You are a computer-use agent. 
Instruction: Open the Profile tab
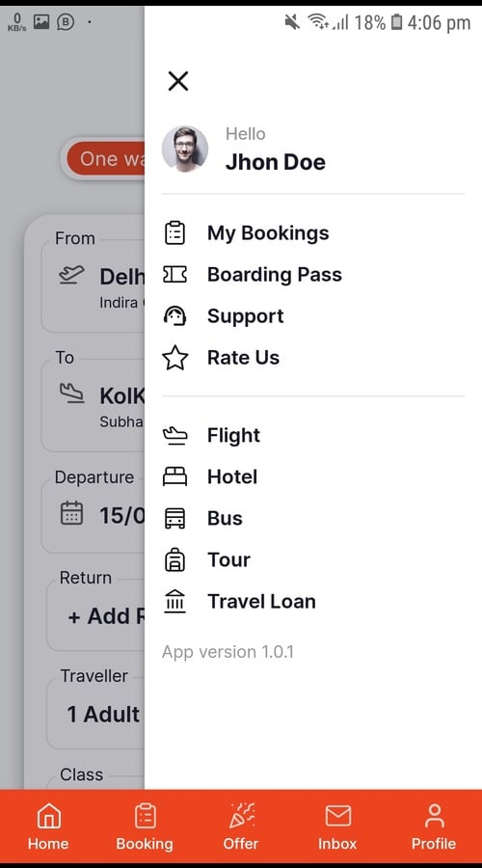[x=434, y=827]
